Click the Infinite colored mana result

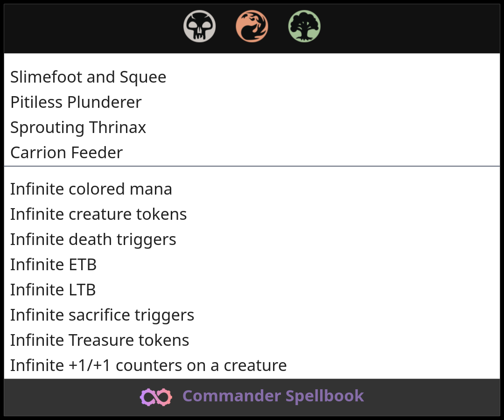(x=91, y=189)
